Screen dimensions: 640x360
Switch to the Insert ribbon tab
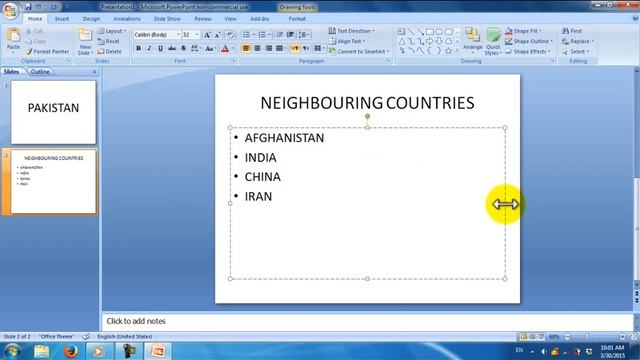coord(62,19)
